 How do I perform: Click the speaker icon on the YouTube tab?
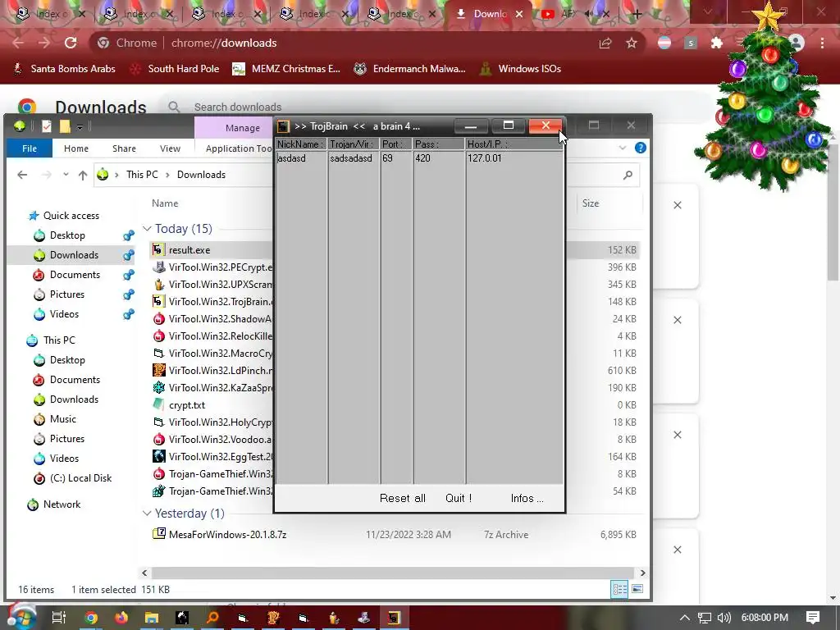(590, 14)
